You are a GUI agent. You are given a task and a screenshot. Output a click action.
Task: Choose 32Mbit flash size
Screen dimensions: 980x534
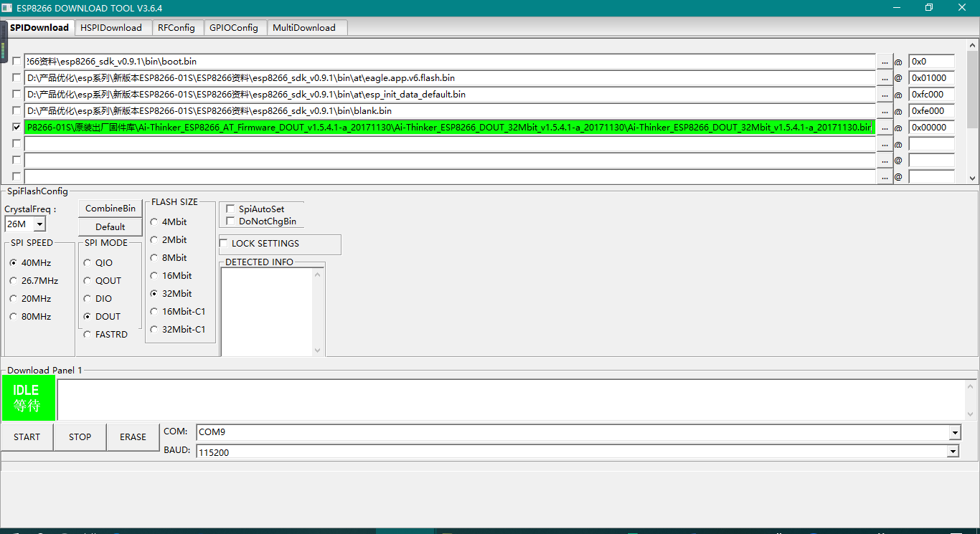[x=154, y=294]
